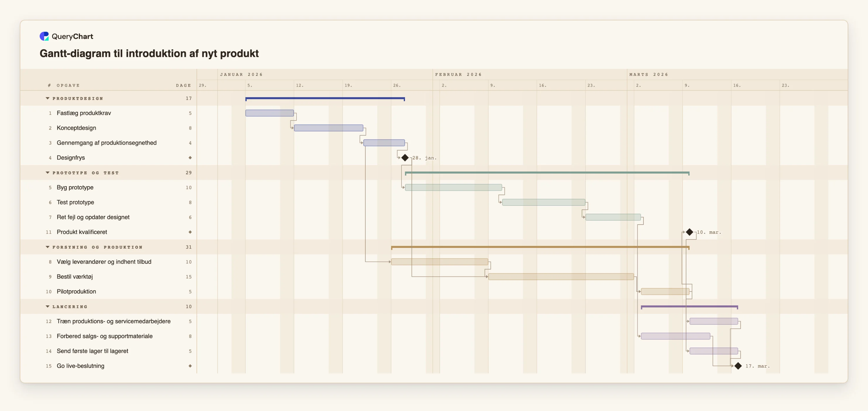This screenshot has height=411, width=868.
Task: Click the Produktdesign blue summary bar
Action: (x=325, y=99)
